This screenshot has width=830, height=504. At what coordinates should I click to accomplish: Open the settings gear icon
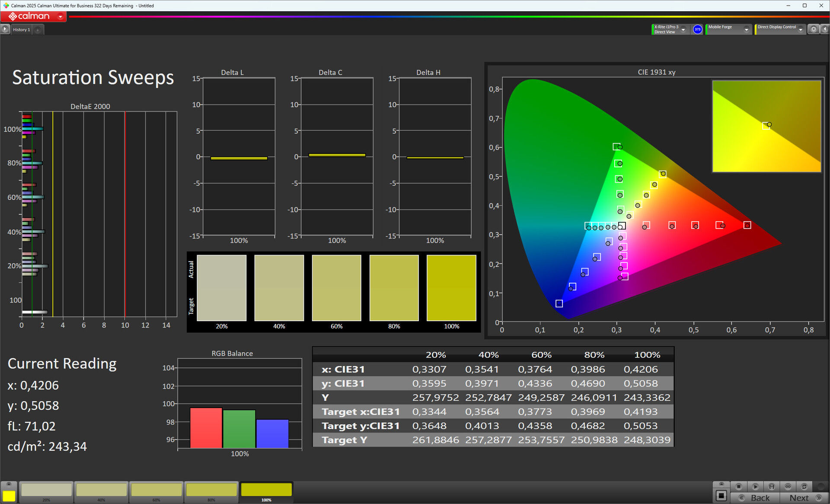click(814, 29)
